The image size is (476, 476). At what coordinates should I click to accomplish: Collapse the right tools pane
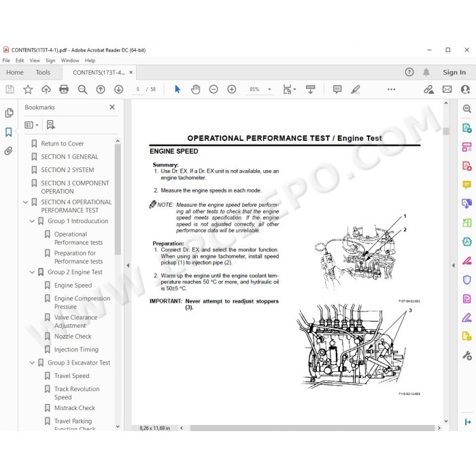(468, 422)
